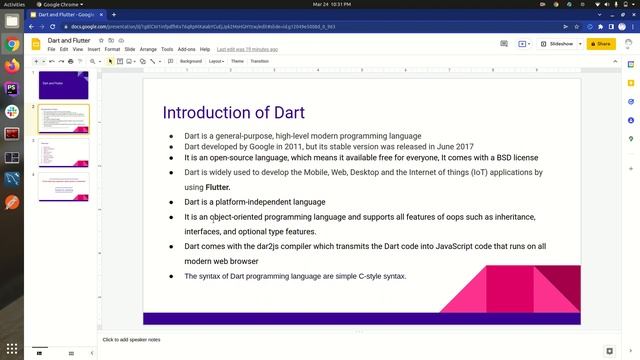Add a new slide with plus button
Screen dimensions: 640x360
click(x=36, y=61)
